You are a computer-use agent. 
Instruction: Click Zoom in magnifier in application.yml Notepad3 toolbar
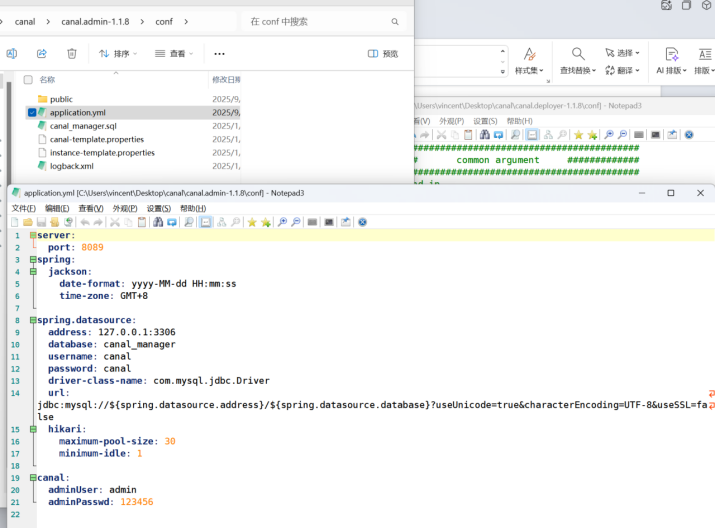click(x=283, y=222)
